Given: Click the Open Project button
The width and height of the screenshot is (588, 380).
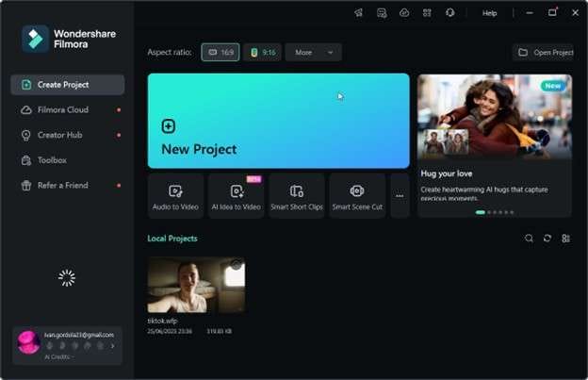Looking at the screenshot, I should (x=545, y=52).
